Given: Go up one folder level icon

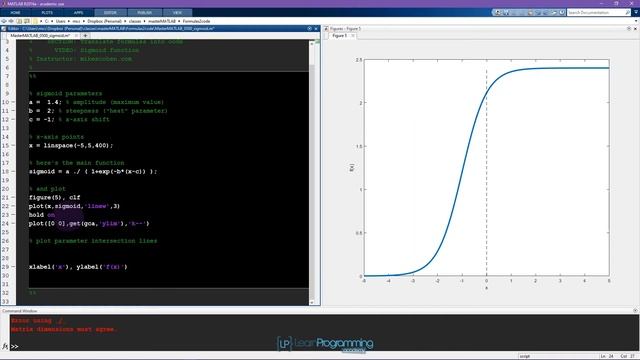Looking at the screenshot, I should 19,21.
